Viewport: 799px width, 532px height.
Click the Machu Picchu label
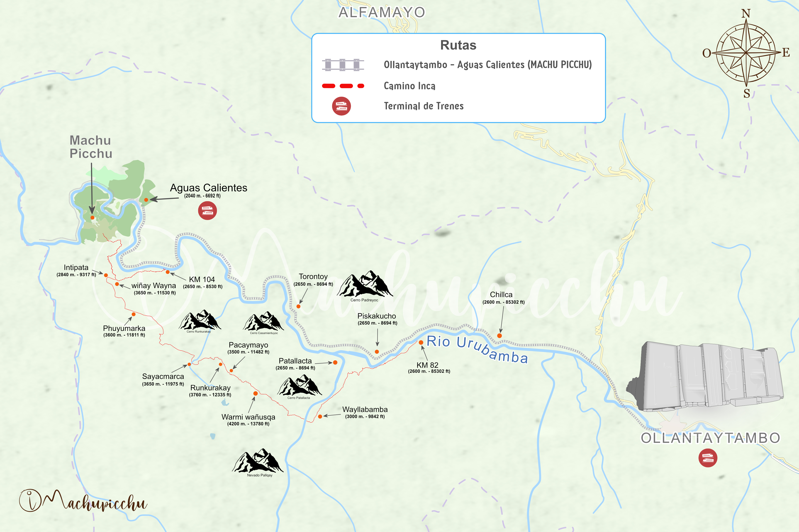(x=91, y=147)
